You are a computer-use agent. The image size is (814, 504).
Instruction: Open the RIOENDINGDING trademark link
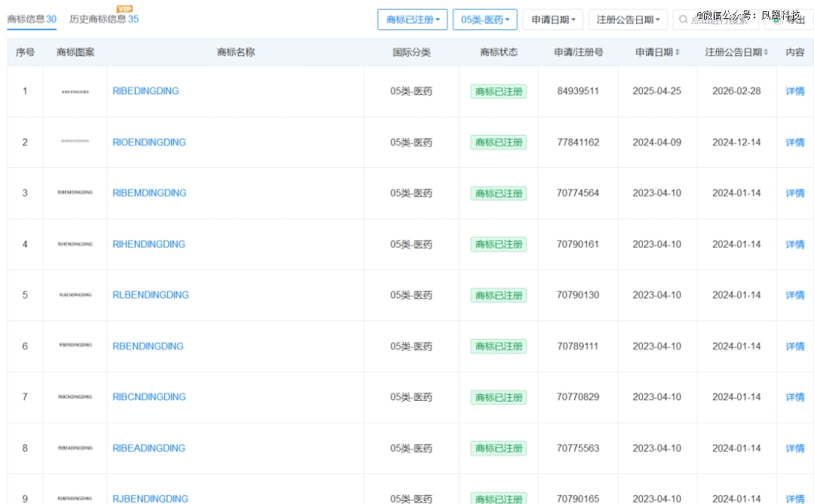149,142
